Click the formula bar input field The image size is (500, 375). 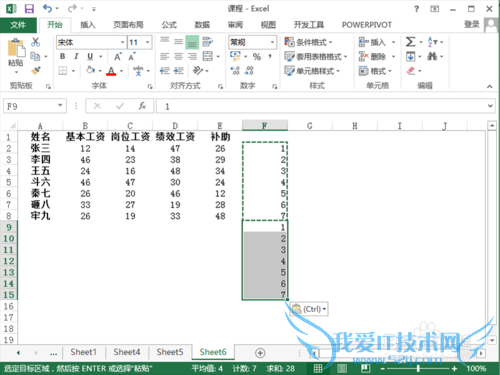coord(325,106)
